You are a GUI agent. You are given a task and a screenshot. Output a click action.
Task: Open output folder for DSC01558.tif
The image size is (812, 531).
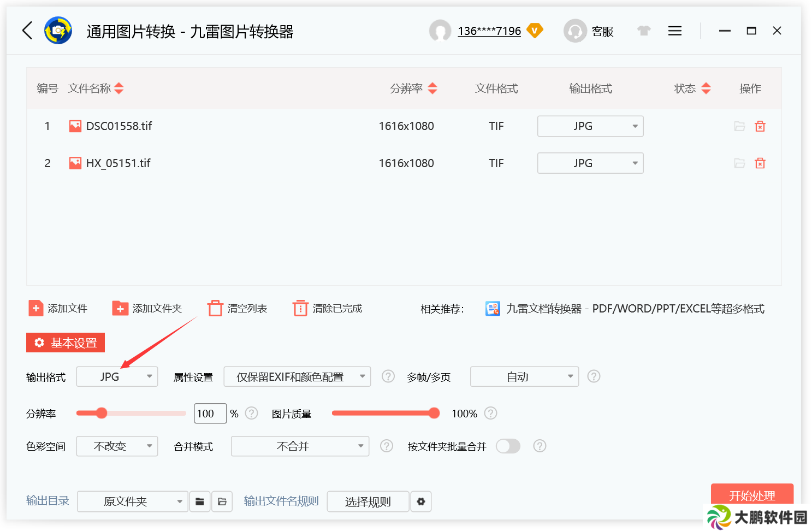pyautogui.click(x=739, y=126)
